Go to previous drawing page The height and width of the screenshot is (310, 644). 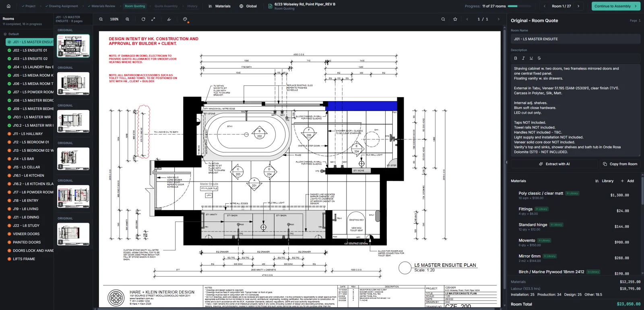click(x=467, y=19)
